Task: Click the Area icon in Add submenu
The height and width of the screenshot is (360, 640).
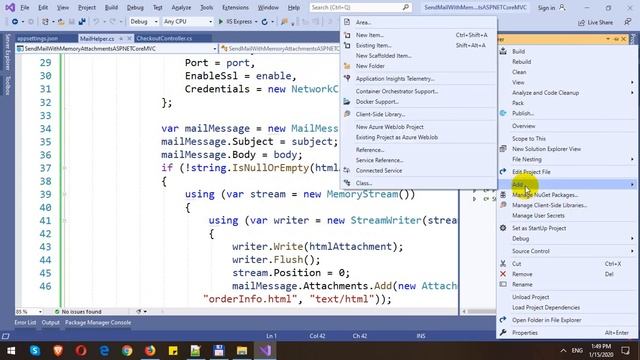Action: pos(347,22)
